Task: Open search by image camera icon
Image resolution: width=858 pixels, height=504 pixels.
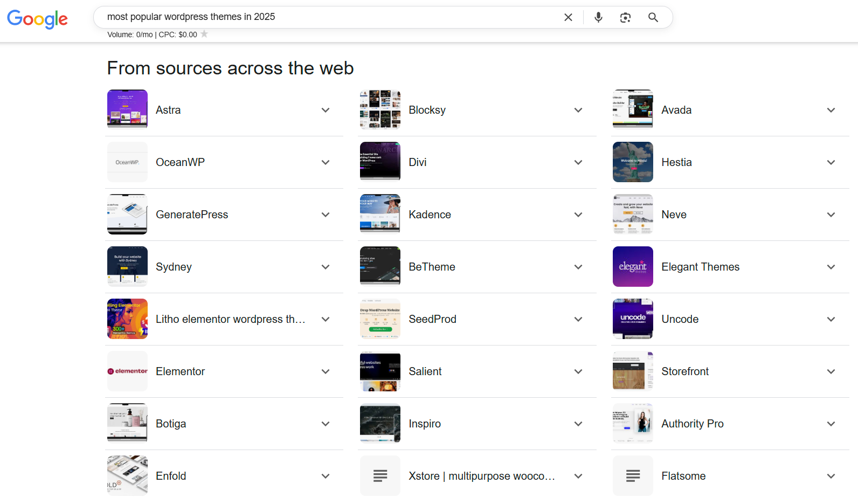Action: (x=625, y=17)
